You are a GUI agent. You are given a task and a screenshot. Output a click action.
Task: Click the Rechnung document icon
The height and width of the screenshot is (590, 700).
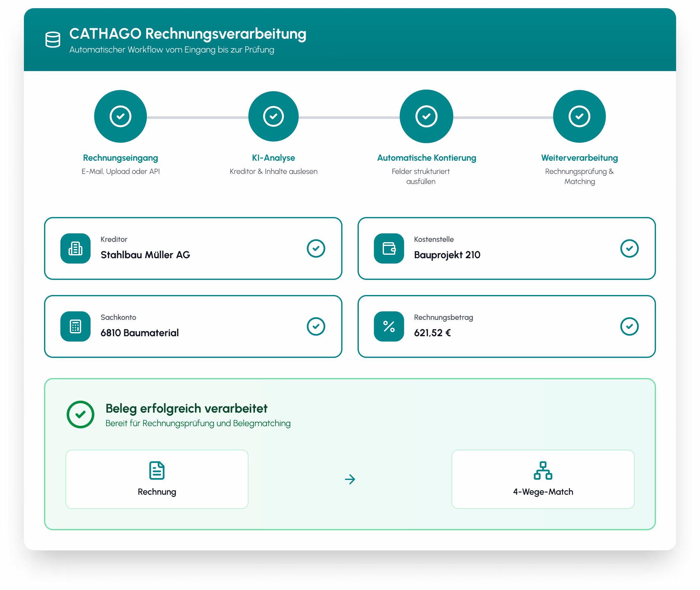coord(157,470)
